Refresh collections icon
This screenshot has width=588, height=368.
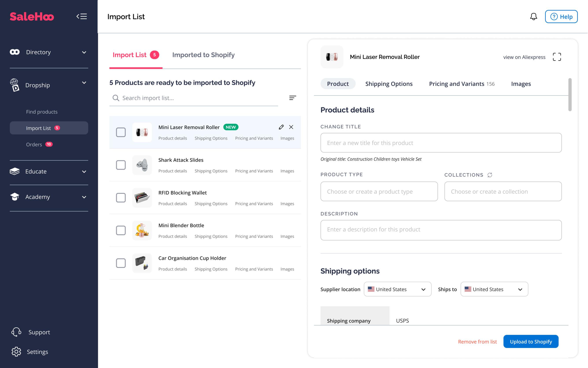click(490, 175)
